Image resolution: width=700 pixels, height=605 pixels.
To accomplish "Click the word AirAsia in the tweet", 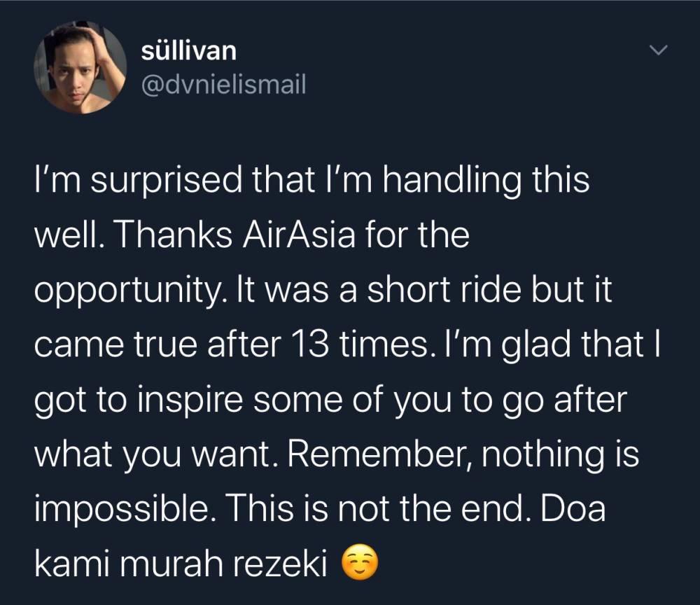I will click(321, 235).
